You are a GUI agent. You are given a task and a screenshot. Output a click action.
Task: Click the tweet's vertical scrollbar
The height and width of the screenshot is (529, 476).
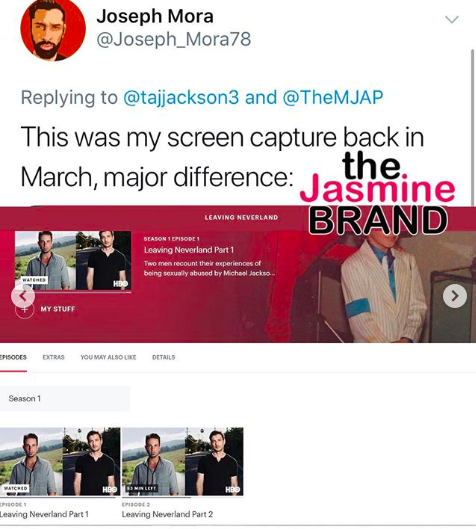click(473, 128)
